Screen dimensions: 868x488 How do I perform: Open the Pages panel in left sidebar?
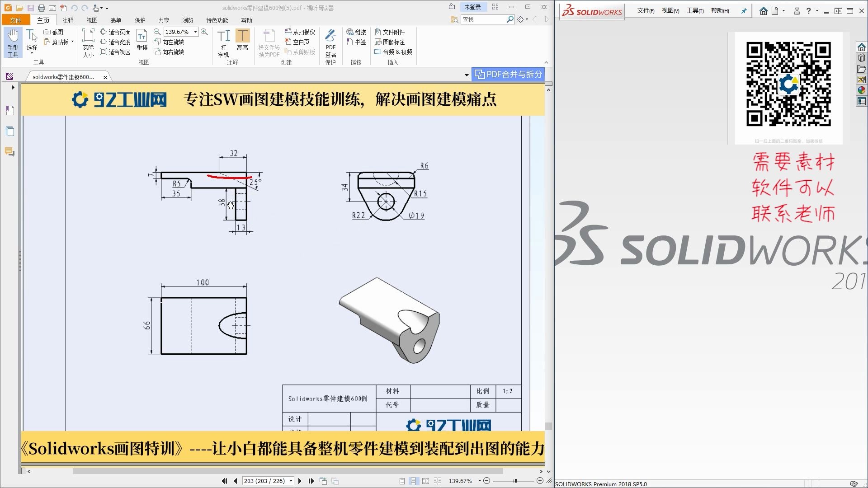pos(10,131)
